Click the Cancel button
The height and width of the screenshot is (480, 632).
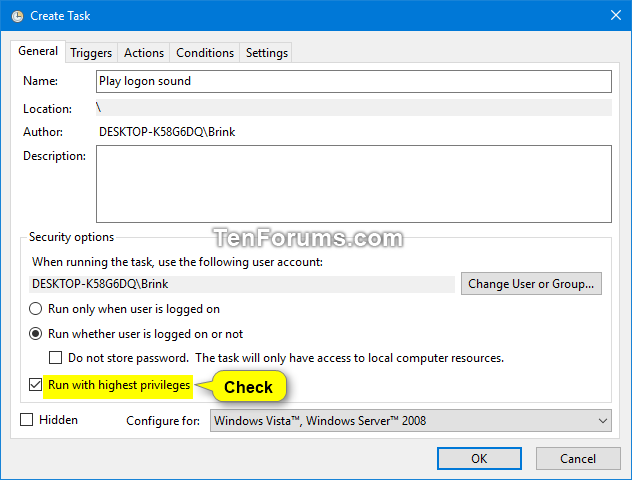[578, 459]
